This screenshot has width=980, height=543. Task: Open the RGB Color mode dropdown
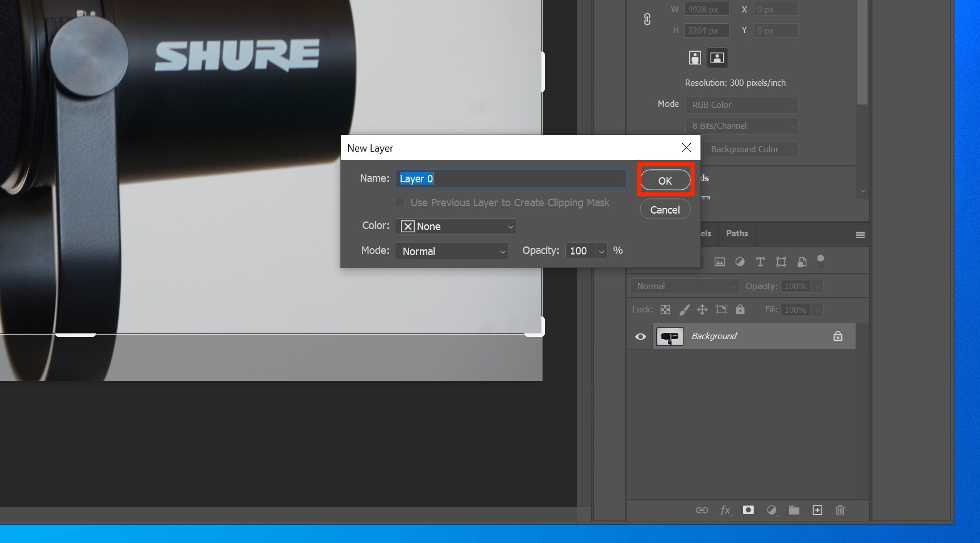[741, 105]
